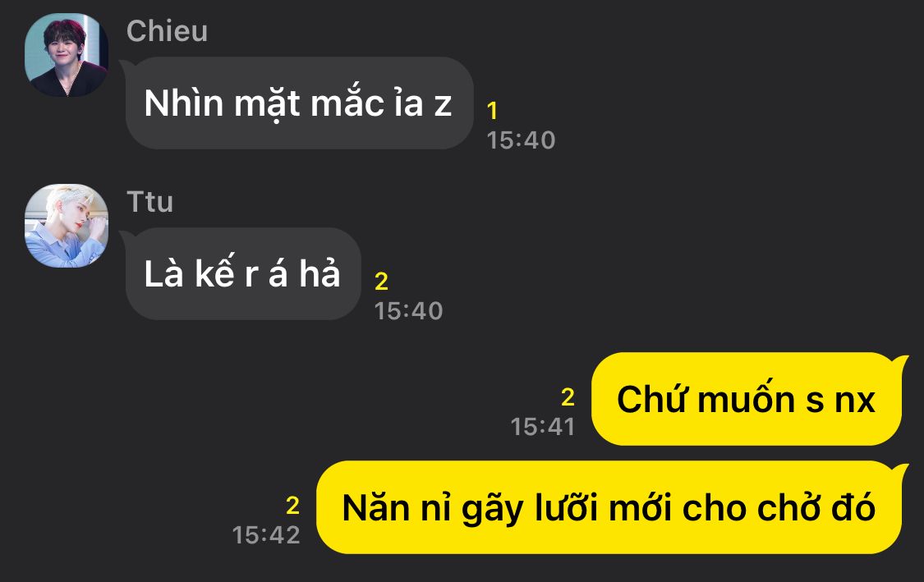Image resolution: width=924 pixels, height=582 pixels.
Task: Select the message "Là kế r á hả"
Action: point(243,274)
